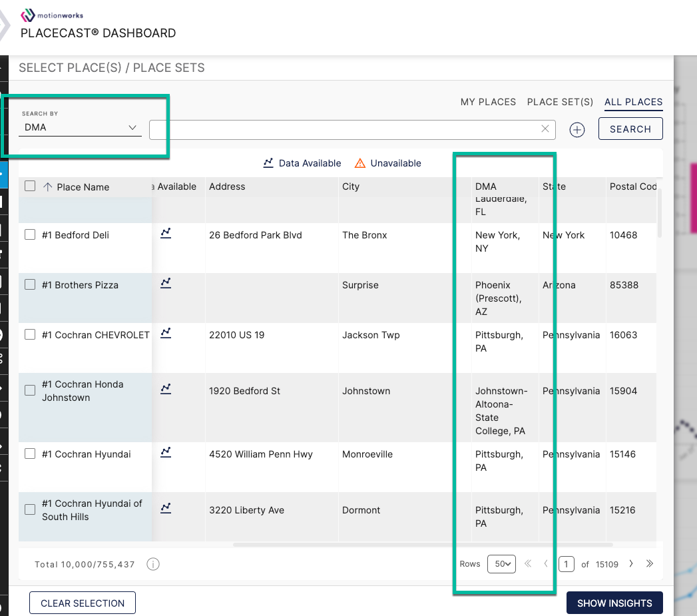Open the Search By DMA dropdown
The width and height of the screenshot is (697, 616).
(80, 127)
